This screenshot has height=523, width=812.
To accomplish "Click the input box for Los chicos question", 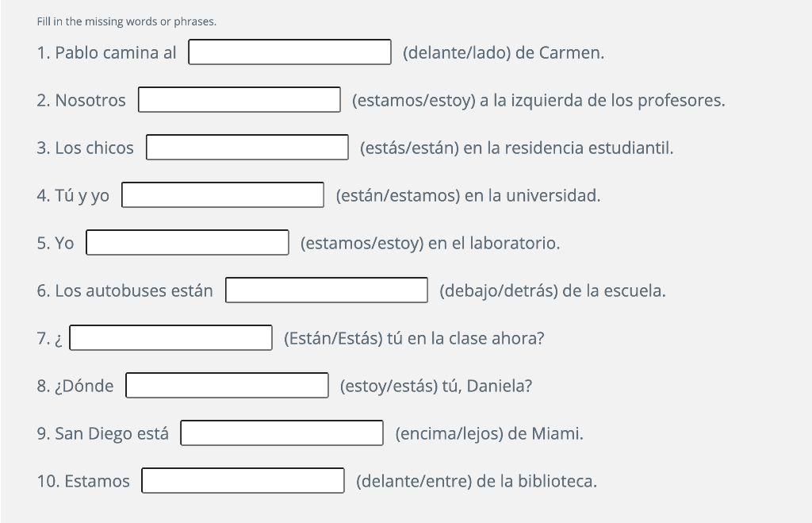I will coord(247,147).
